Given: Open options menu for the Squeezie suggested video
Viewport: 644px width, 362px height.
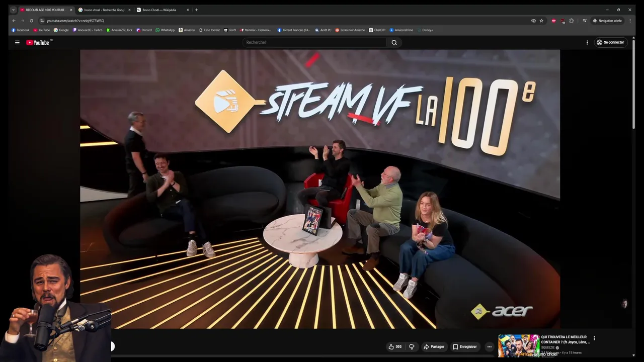Looking at the screenshot, I should [x=594, y=338].
